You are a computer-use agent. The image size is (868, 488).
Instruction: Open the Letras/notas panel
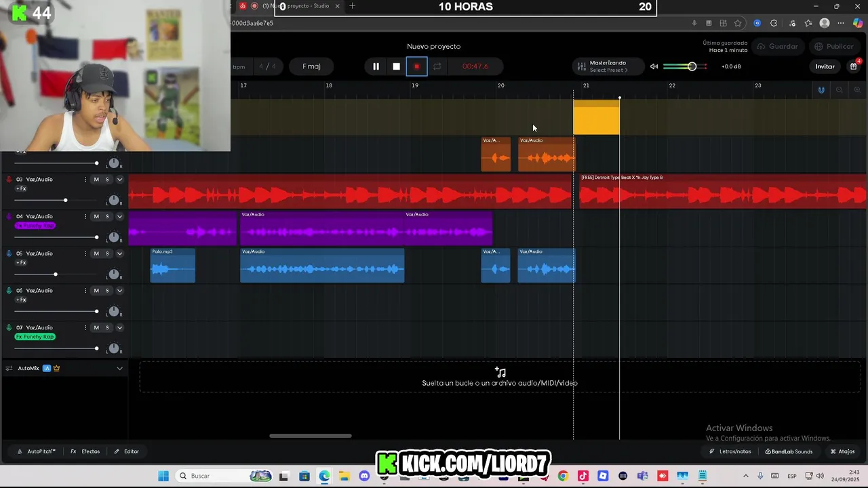pyautogui.click(x=730, y=451)
